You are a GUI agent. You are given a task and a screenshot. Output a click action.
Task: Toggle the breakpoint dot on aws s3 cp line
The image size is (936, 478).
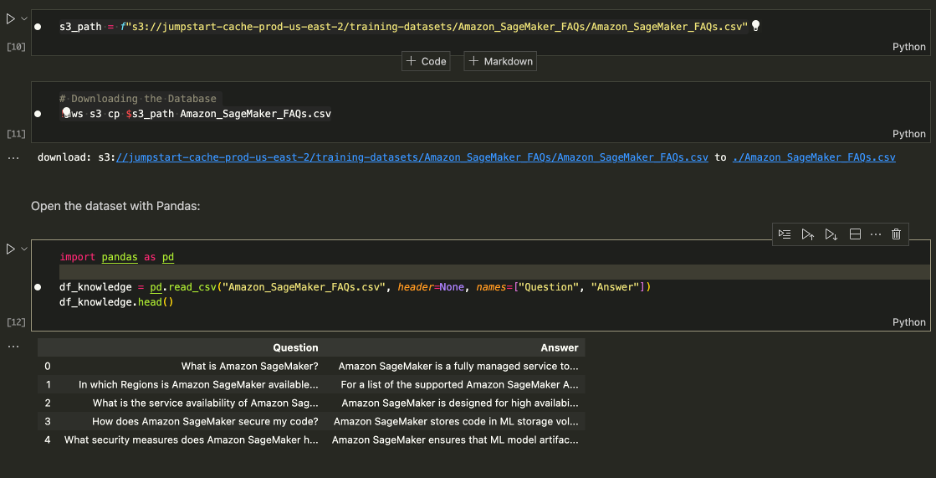[x=38, y=113]
